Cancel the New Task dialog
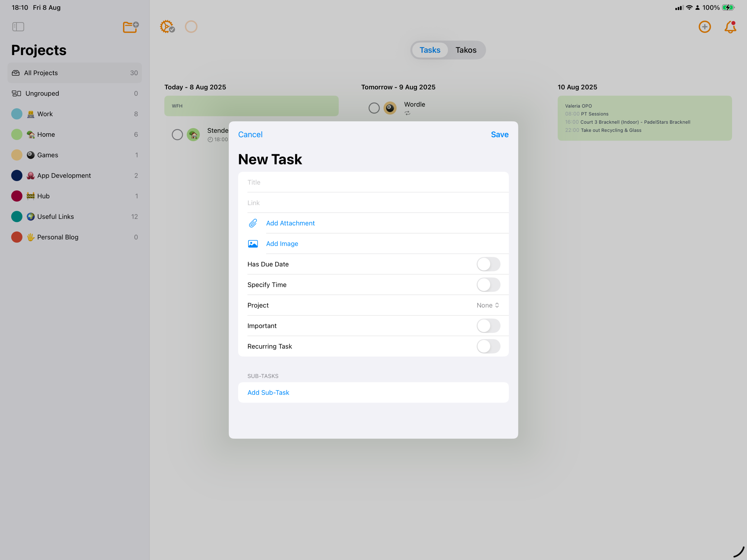This screenshot has height=560, width=747. tap(250, 135)
